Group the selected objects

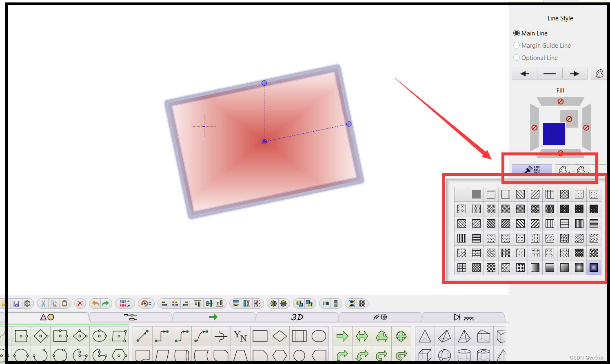pos(352,304)
